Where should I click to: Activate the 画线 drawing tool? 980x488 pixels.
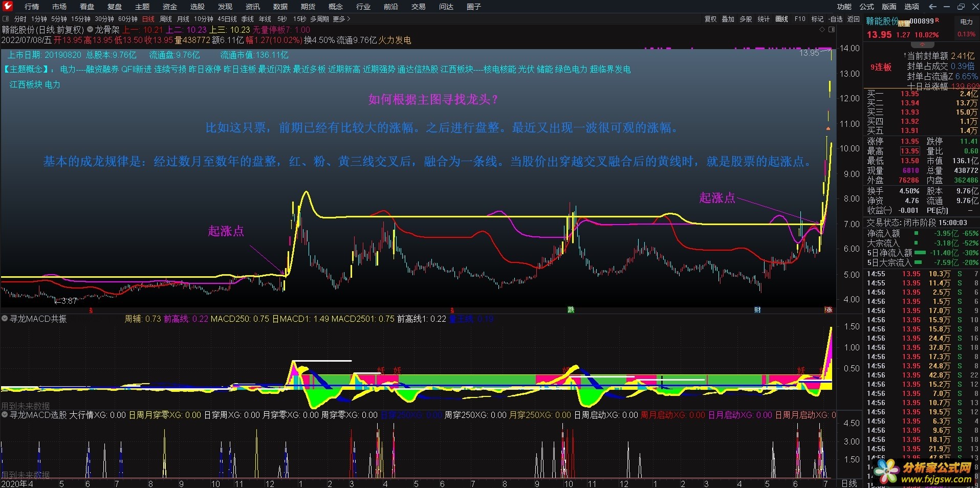[782, 19]
